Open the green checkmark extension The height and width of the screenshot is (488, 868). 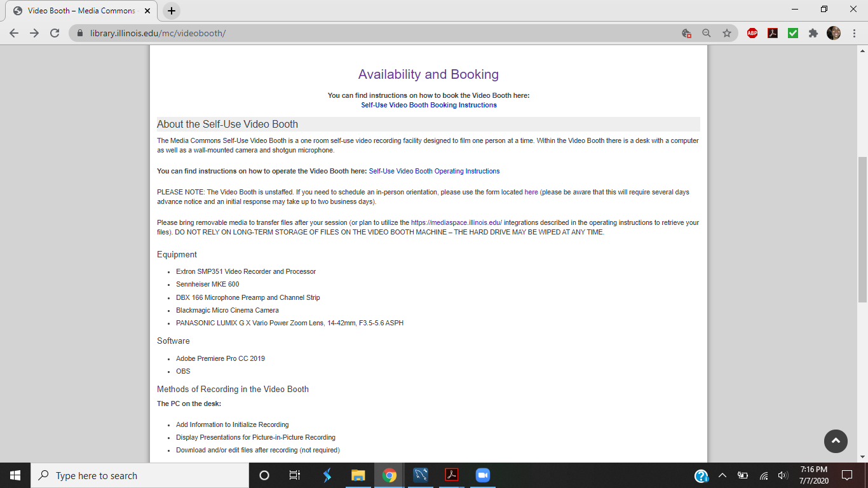coord(793,33)
